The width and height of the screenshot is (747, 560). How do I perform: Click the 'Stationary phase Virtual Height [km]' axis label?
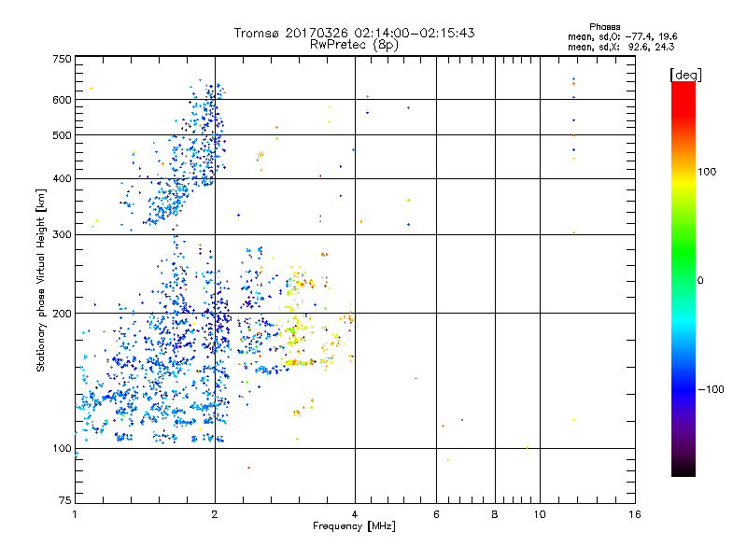pyautogui.click(x=41, y=280)
